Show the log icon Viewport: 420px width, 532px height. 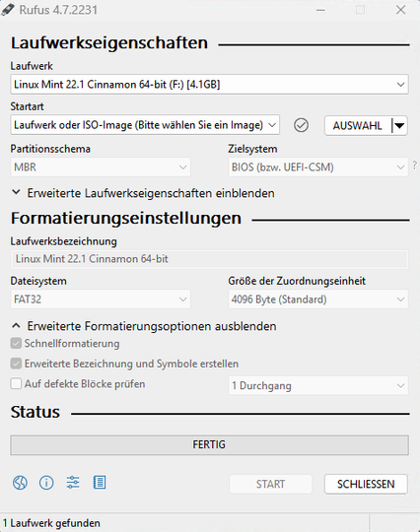coord(100,482)
